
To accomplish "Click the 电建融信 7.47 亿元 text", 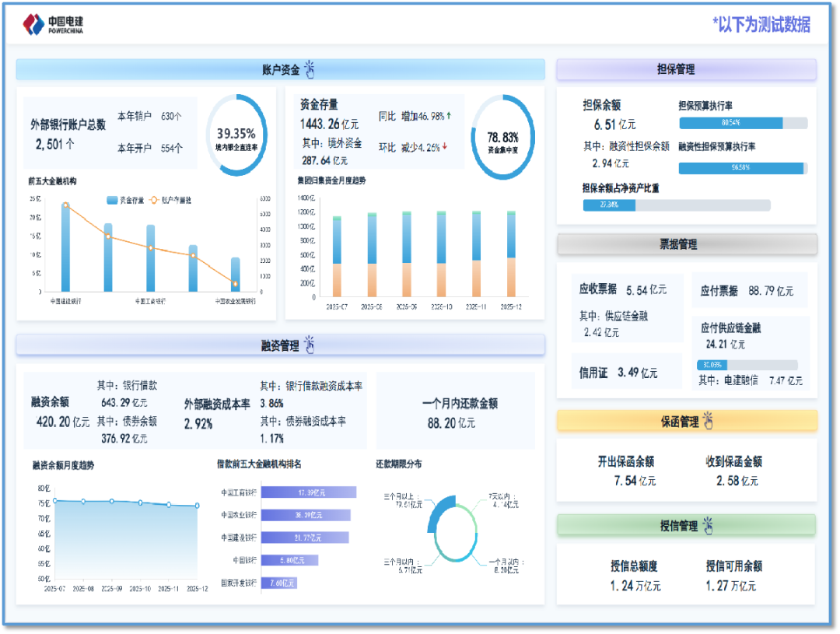I will click(x=751, y=380).
